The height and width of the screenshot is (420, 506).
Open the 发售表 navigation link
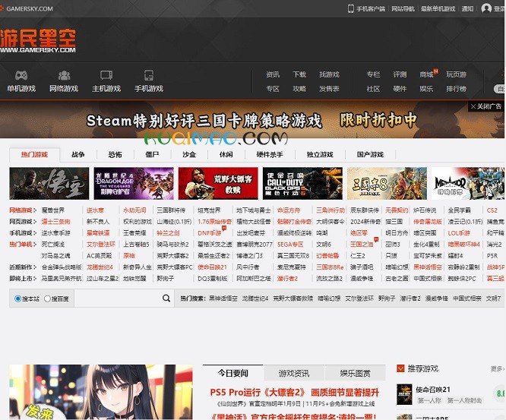pos(329,89)
